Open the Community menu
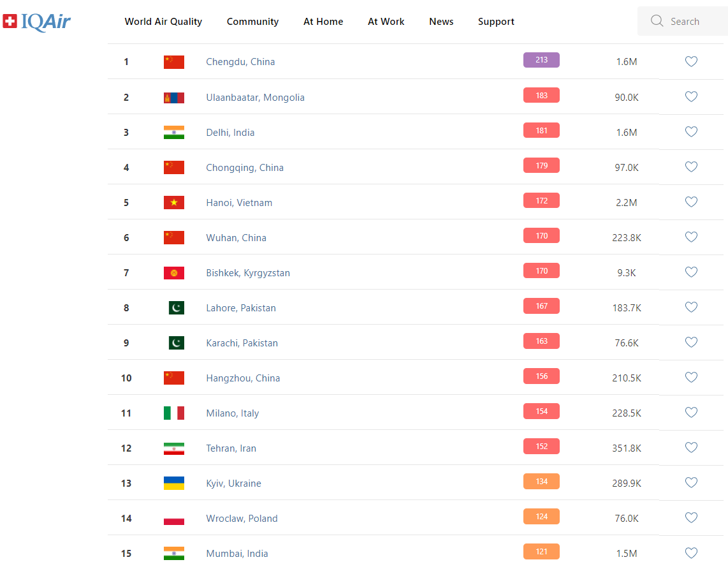728x569 pixels. [252, 21]
